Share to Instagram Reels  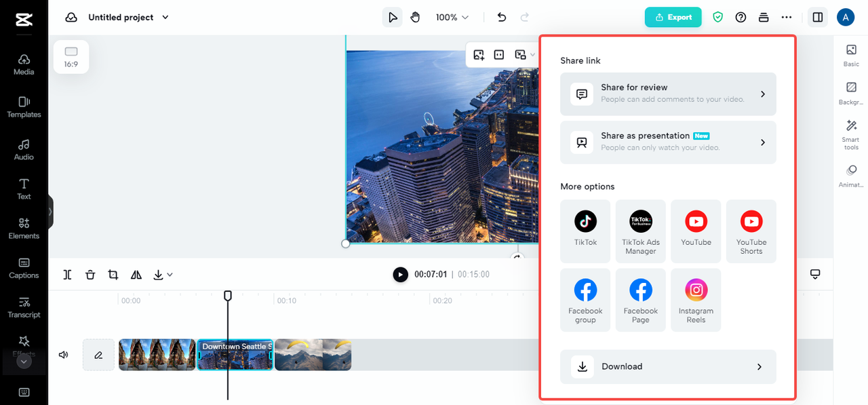tap(696, 300)
